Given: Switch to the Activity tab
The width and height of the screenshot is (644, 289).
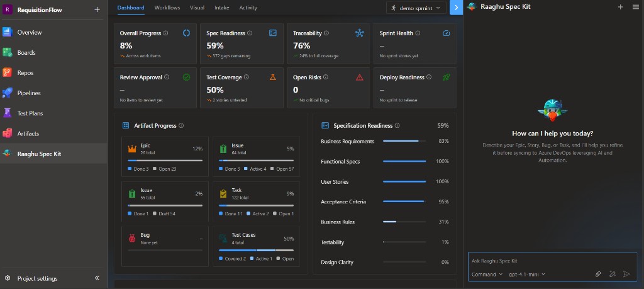Looking at the screenshot, I should [248, 8].
